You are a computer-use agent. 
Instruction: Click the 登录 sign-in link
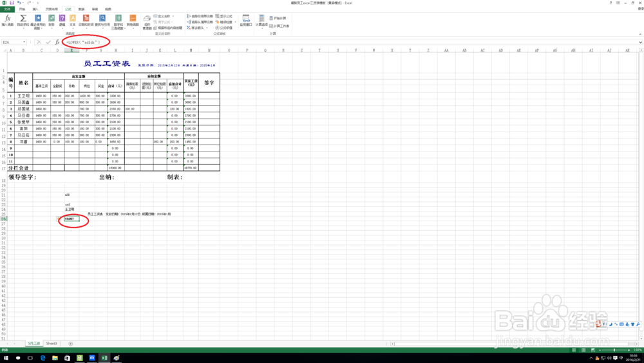point(640,9)
